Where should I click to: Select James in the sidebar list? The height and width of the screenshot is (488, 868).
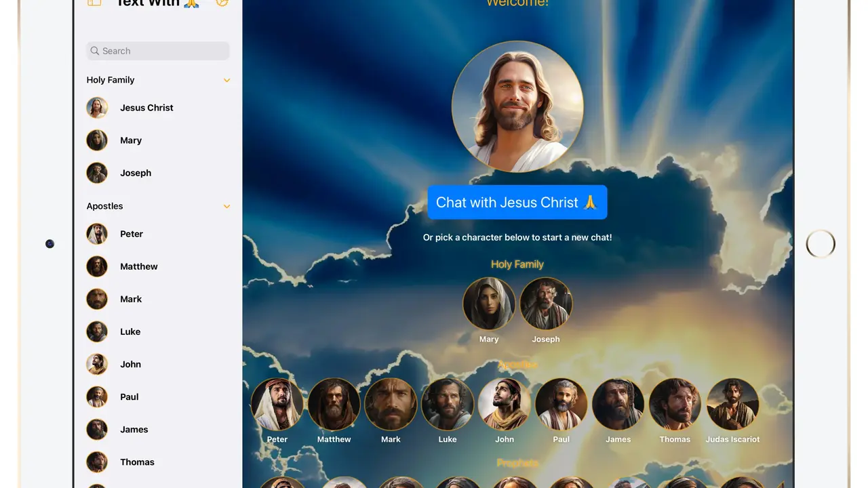tap(158, 429)
